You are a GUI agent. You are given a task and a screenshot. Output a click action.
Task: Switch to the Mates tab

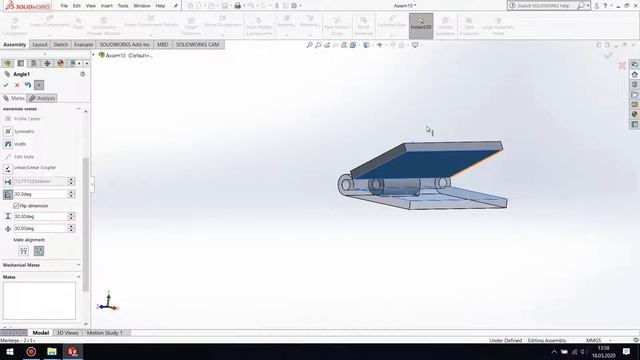pyautogui.click(x=14, y=98)
